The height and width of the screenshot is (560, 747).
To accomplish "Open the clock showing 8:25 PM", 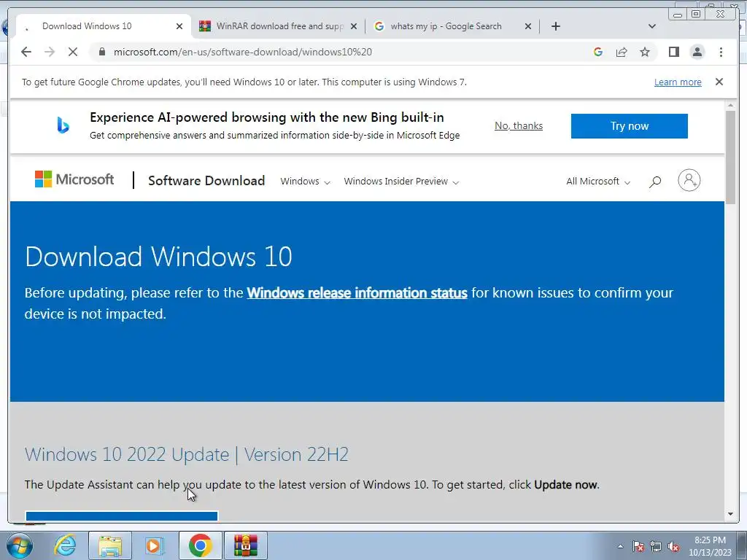I will (x=710, y=546).
